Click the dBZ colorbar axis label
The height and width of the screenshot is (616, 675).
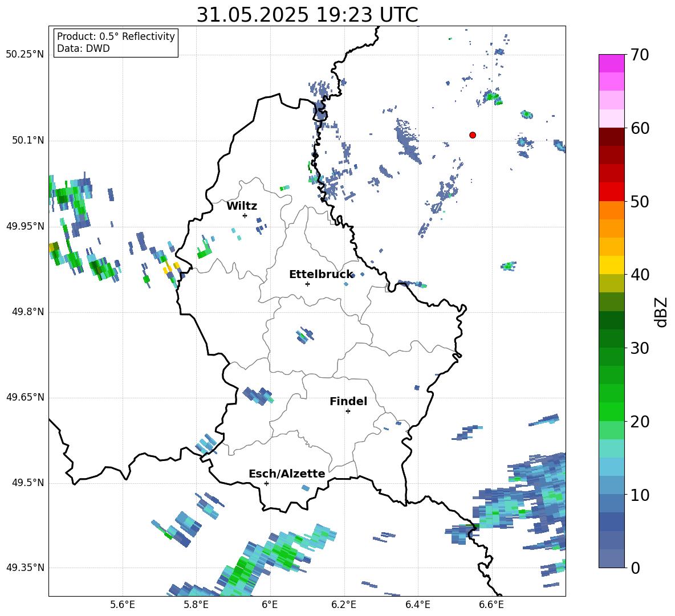coord(661,312)
